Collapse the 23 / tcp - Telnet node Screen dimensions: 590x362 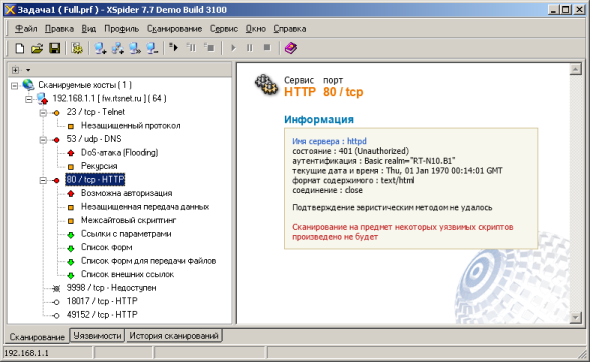pyautogui.click(x=43, y=113)
